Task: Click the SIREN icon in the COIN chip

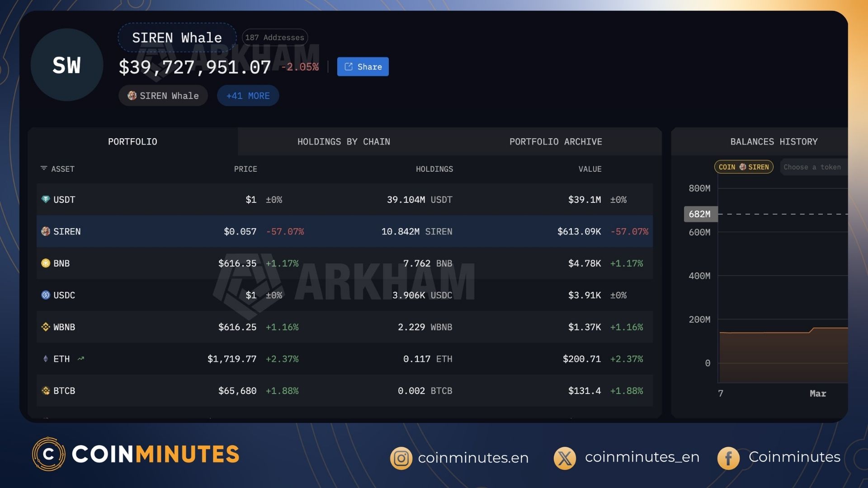Action: point(743,167)
